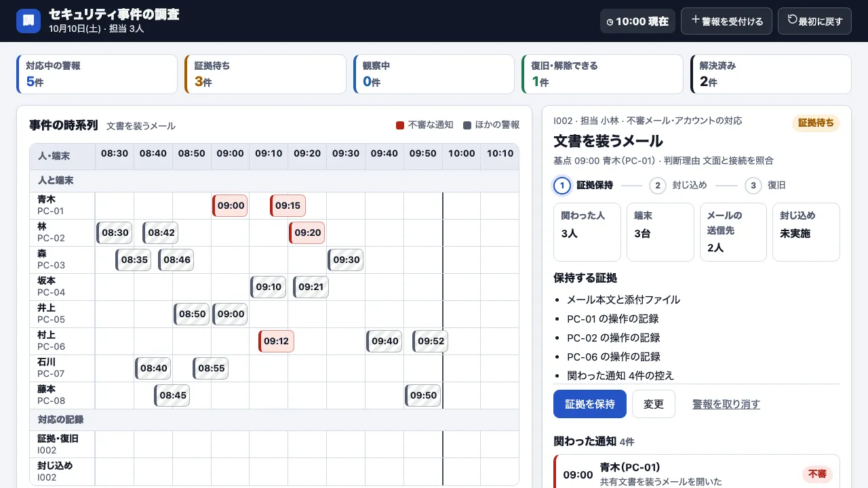The height and width of the screenshot is (488, 868).
Task: Select 藤本's 08:45 event marker
Action: (172, 395)
